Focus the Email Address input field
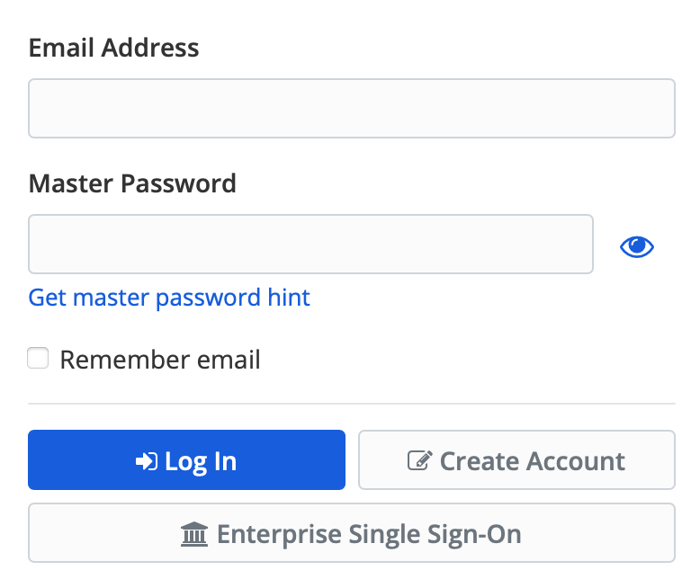This screenshot has width=700, height=588. [352, 109]
